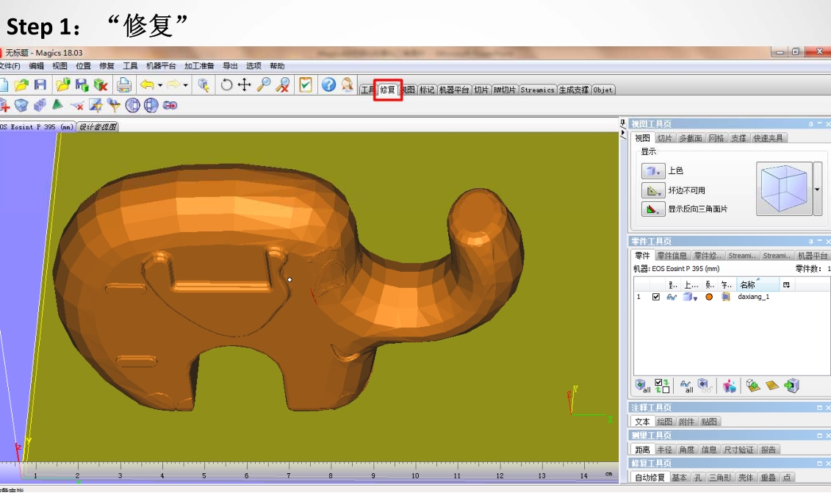Click the magnifier Zoom tool
831x504 pixels.
[263, 85]
